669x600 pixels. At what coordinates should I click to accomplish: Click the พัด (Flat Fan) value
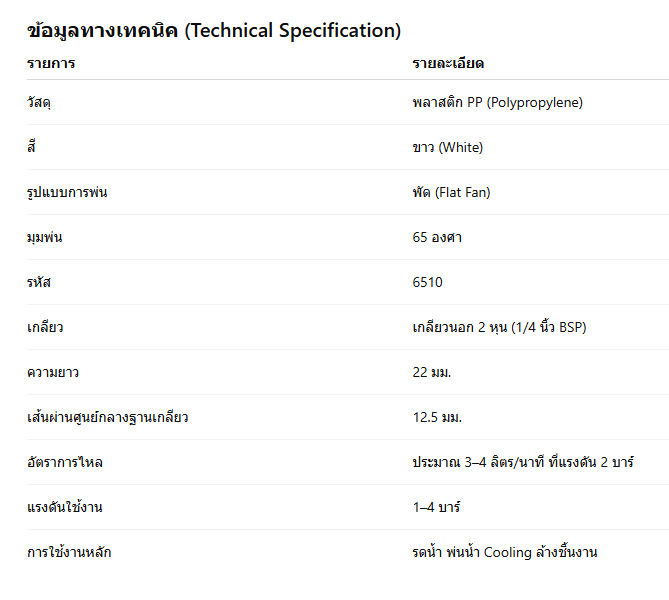click(x=451, y=192)
